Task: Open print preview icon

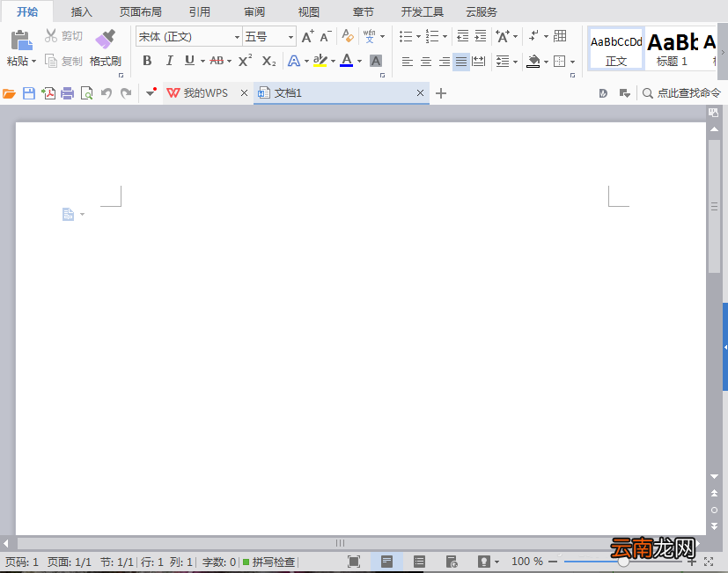Action: click(87, 94)
